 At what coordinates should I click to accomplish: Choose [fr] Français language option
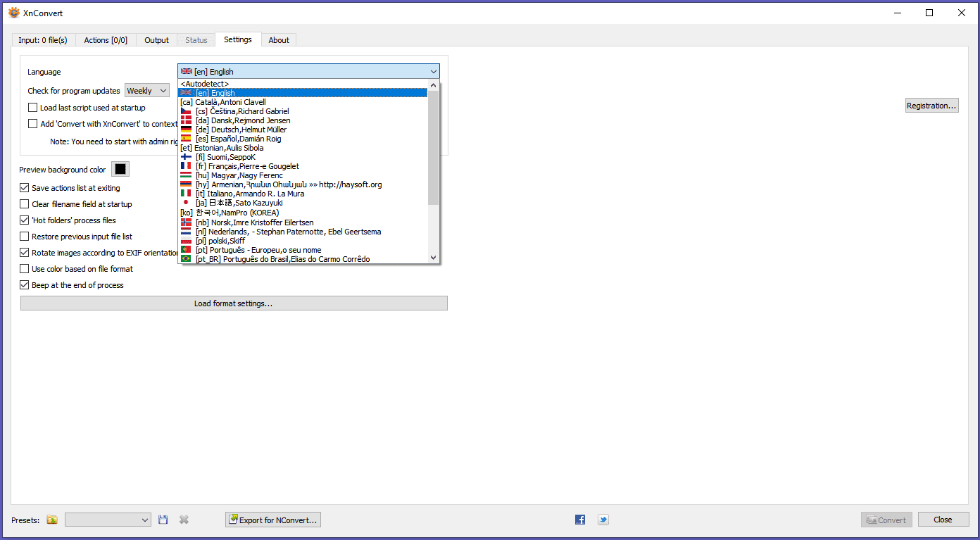coord(303,166)
